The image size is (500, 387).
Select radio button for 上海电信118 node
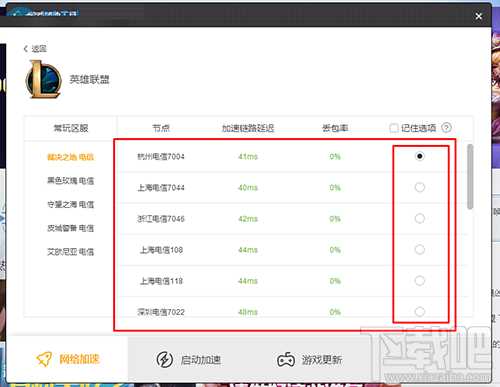click(x=420, y=281)
